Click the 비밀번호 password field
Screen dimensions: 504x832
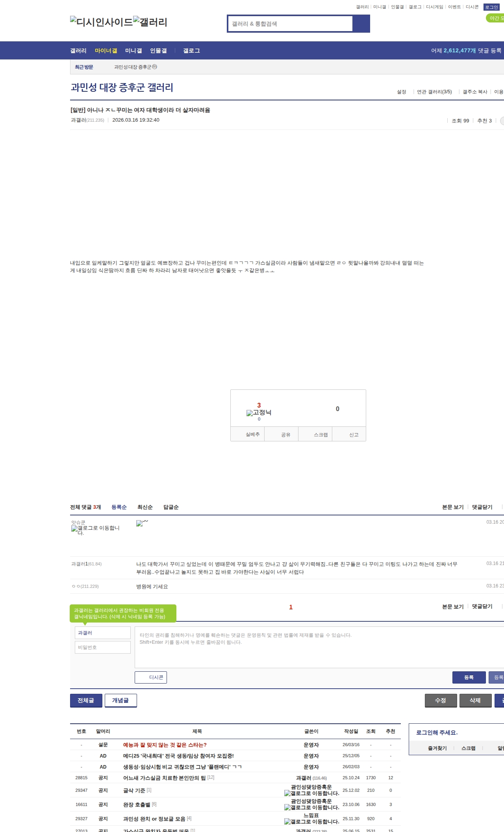coord(102,647)
